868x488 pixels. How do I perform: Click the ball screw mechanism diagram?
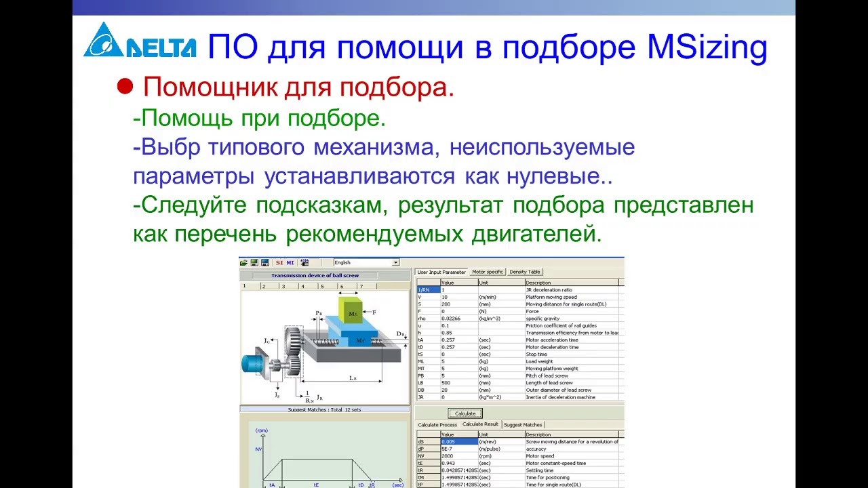pyautogui.click(x=324, y=347)
